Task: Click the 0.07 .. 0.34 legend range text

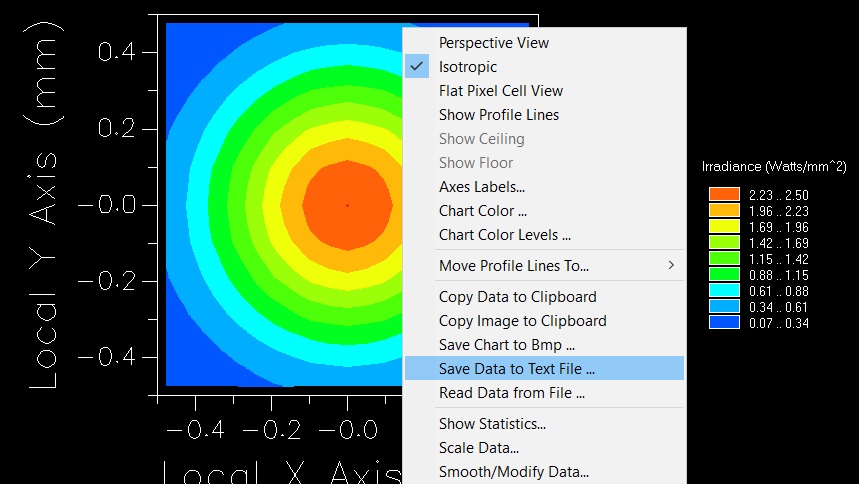Action: 778,323
